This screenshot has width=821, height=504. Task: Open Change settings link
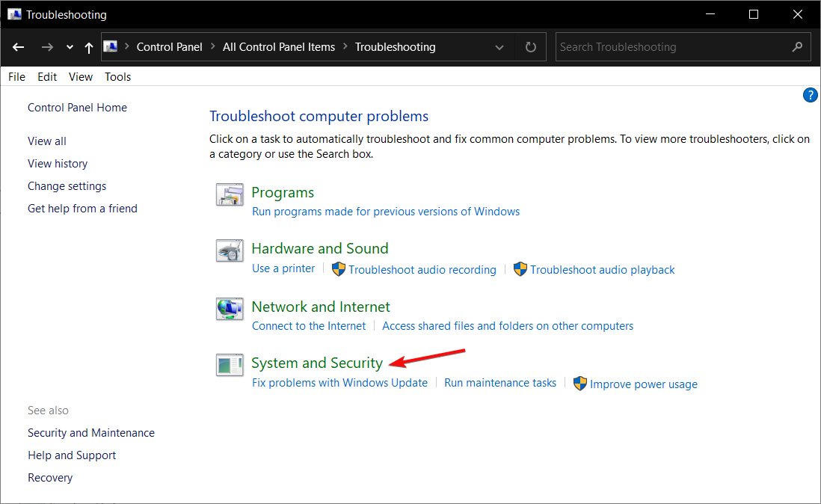[67, 186]
